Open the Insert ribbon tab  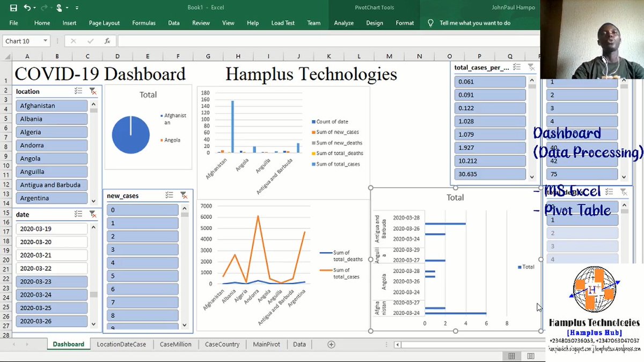pos(69,23)
